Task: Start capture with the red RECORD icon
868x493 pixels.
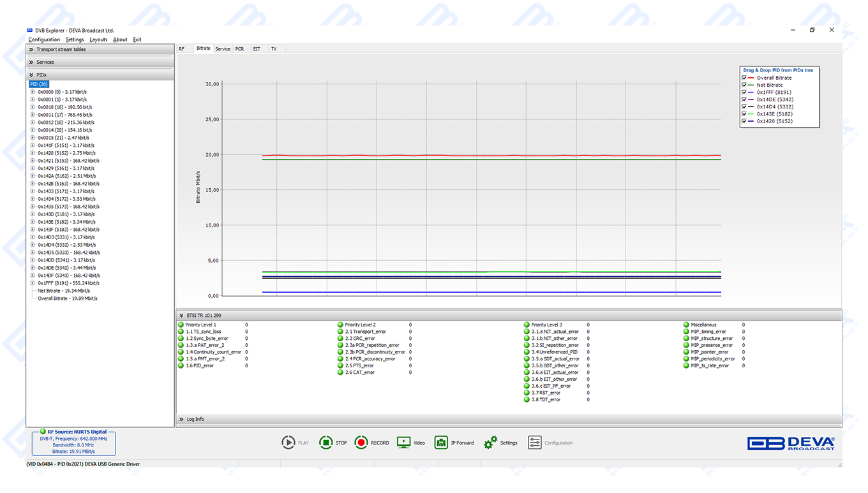Action: coord(361,443)
